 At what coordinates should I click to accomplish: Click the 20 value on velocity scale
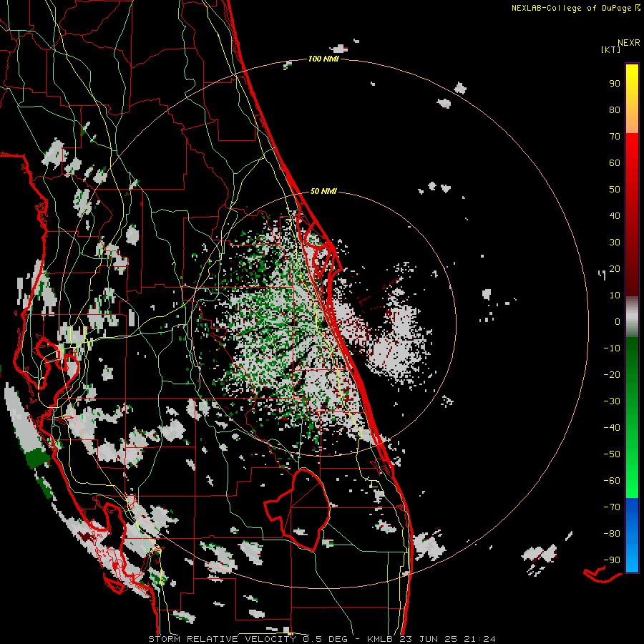pyautogui.click(x=615, y=269)
